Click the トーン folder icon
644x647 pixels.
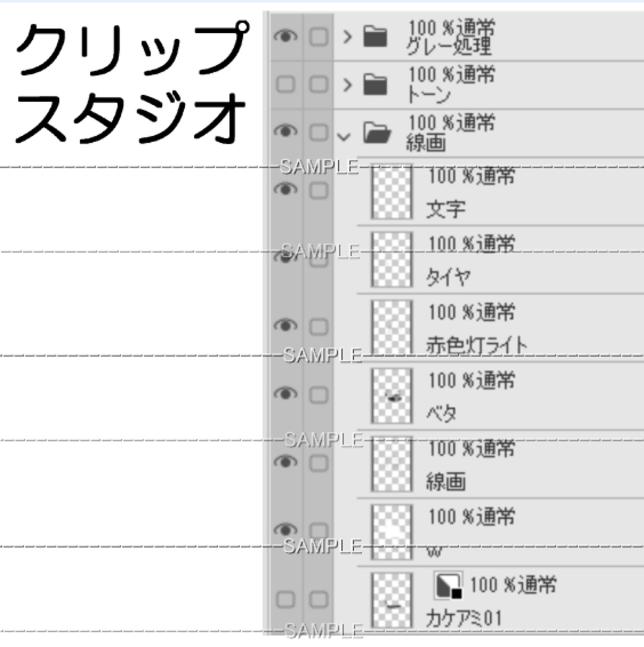375,85
